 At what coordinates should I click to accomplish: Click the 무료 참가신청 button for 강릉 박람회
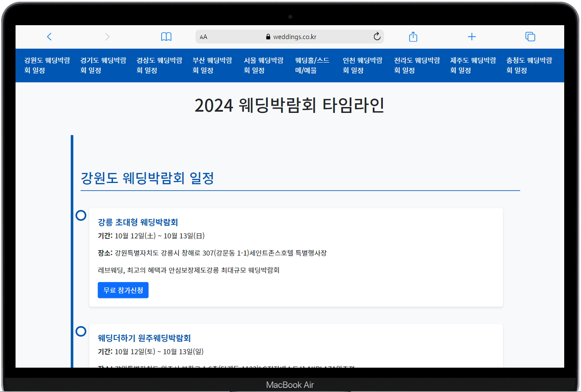pos(123,290)
